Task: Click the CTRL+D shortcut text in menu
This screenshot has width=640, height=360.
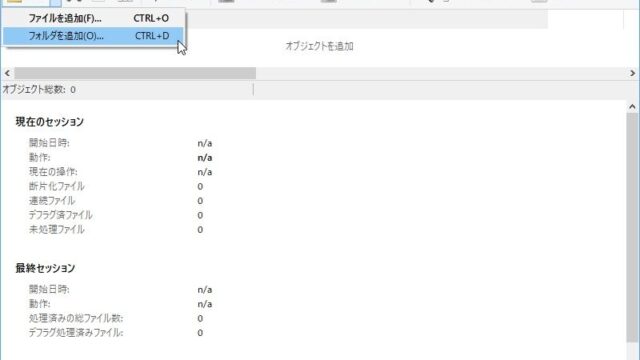Action: point(152,36)
